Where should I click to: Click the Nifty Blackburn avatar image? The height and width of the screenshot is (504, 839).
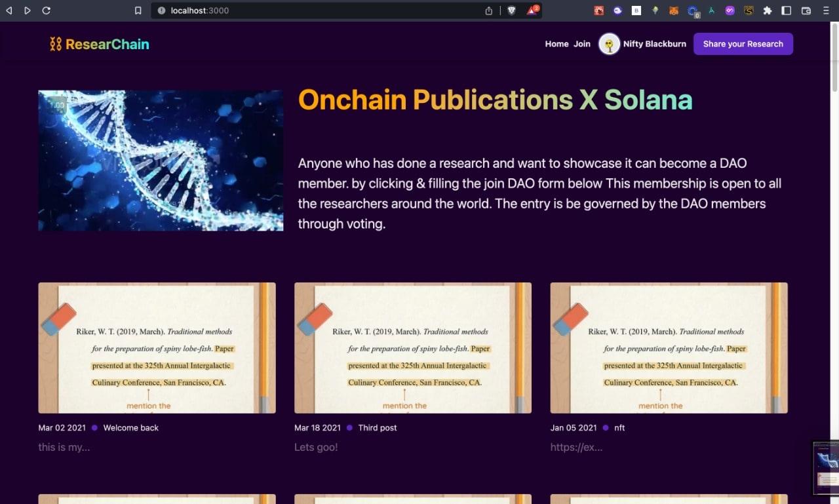coord(610,44)
